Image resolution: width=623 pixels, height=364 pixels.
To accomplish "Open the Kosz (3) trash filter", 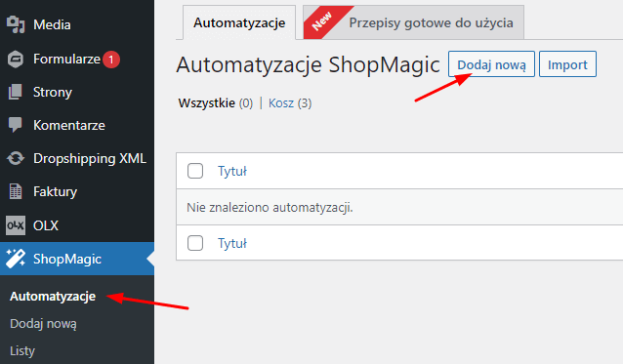I will (290, 103).
